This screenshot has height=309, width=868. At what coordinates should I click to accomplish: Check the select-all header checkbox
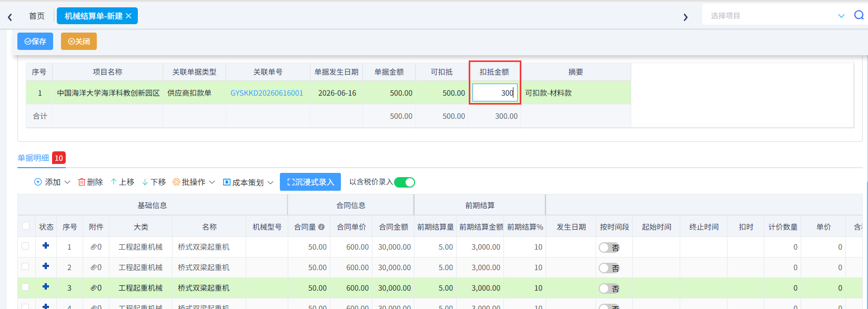pos(26,226)
